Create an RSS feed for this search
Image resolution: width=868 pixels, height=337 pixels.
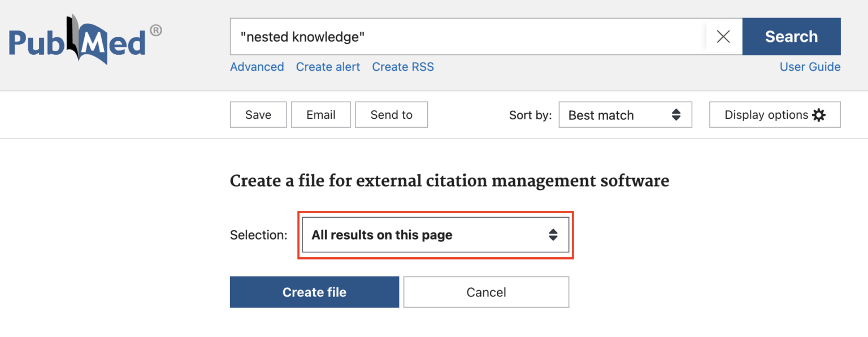402,67
